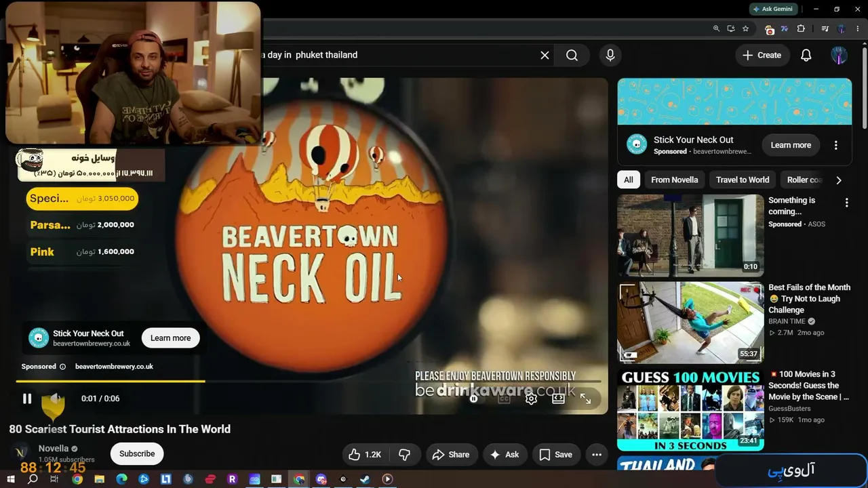Open the BRAIN TIME channel name
Screen dimensions: 868x488
coord(787,321)
